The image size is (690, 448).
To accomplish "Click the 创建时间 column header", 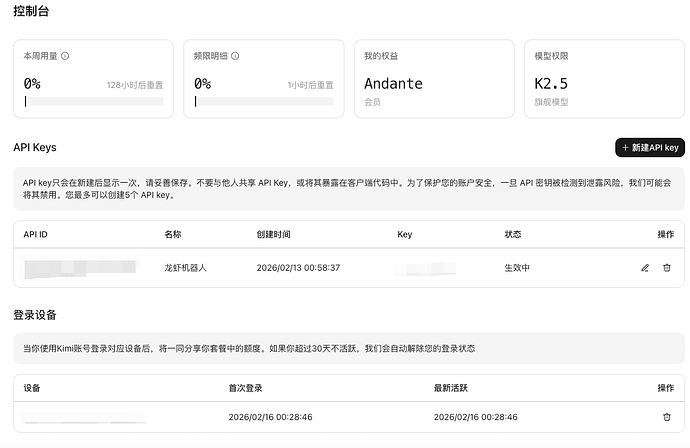I will pos(274,234).
